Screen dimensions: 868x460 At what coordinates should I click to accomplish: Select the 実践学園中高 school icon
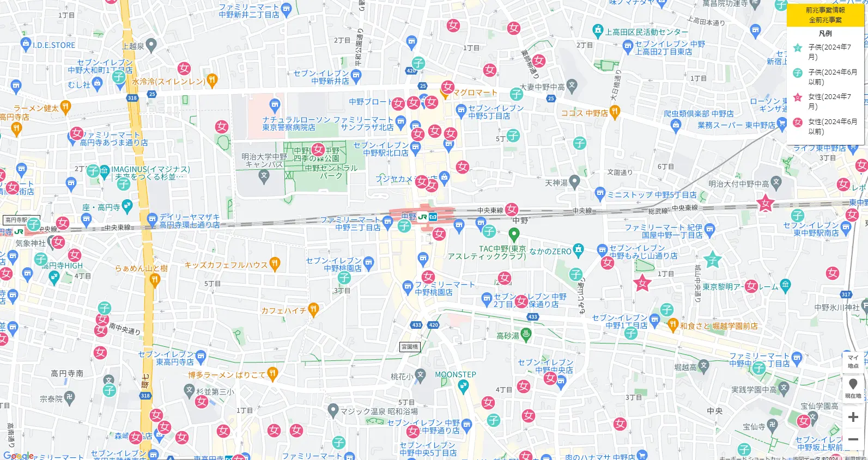pyautogui.click(x=784, y=388)
